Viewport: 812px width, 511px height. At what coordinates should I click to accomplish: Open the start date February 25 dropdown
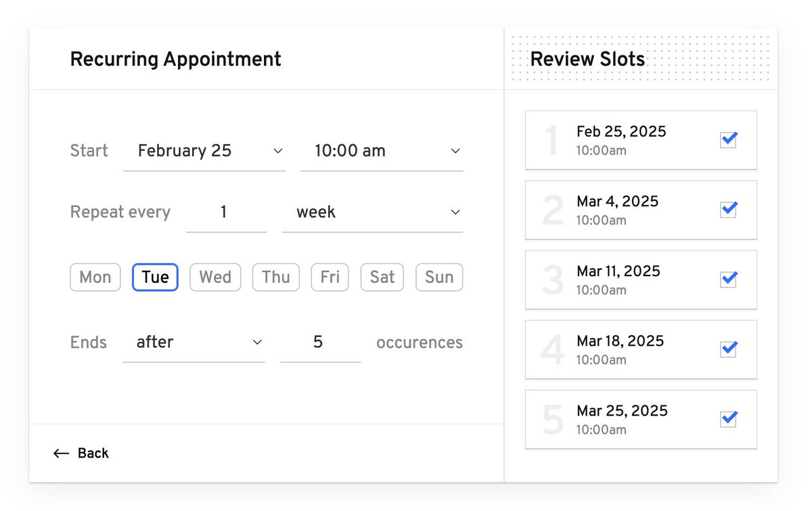[x=204, y=151]
